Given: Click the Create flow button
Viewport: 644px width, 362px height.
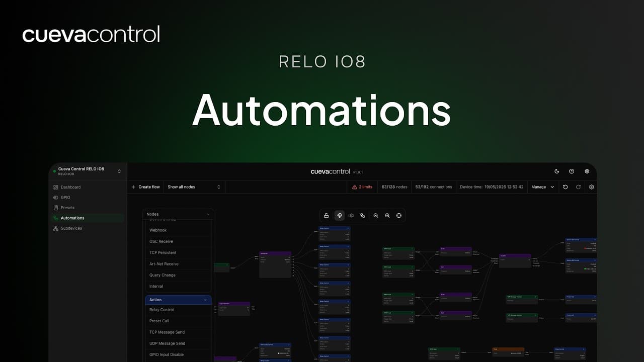Looking at the screenshot, I should 145,187.
